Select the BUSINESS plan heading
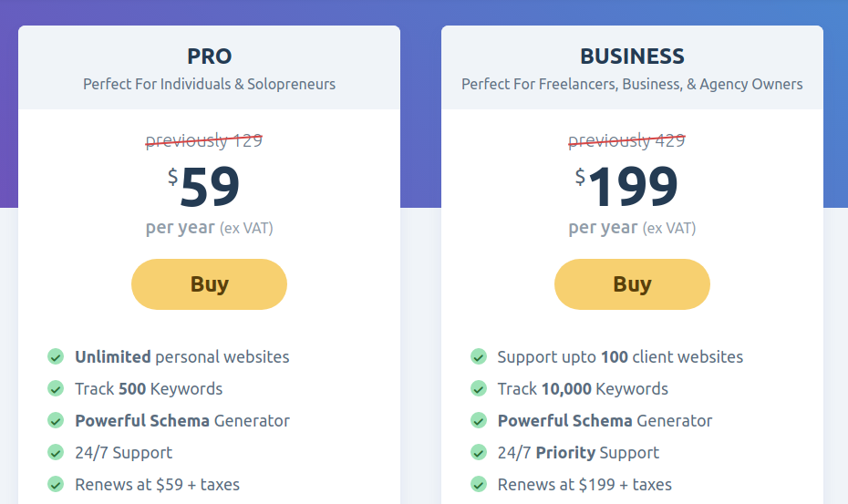The height and width of the screenshot is (504, 848). coord(632,57)
